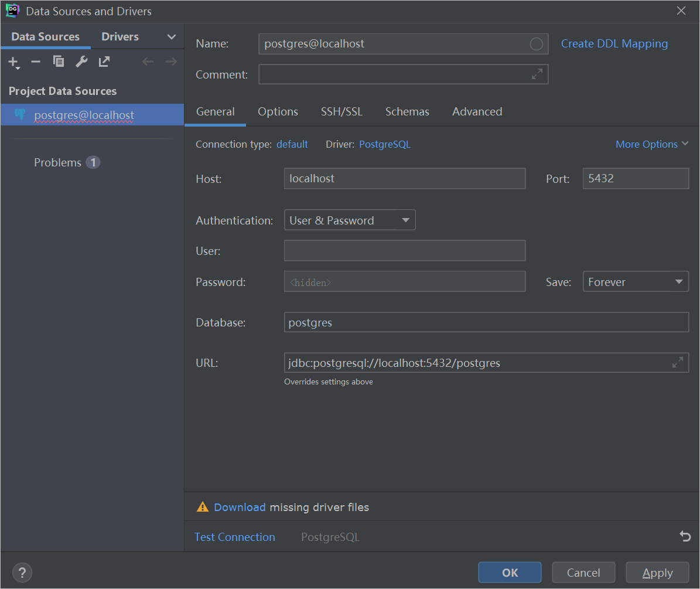Select postgres@localhost in Project Data Sources

(x=84, y=115)
